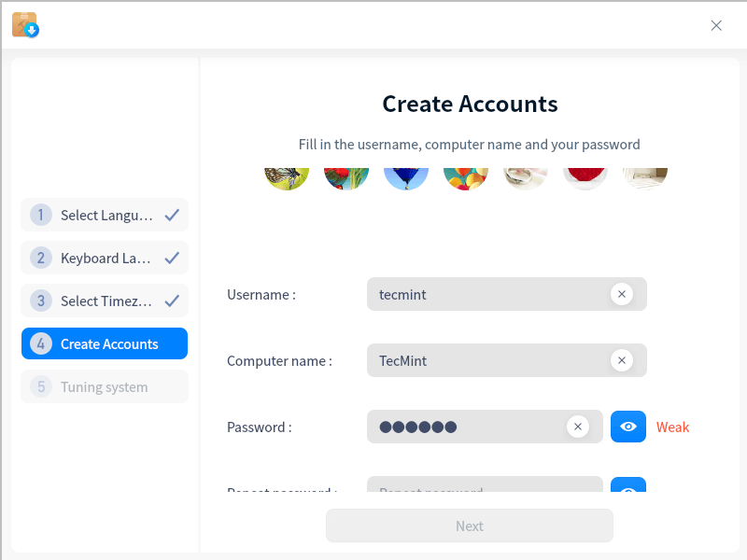Screen dimensions: 747x560
Task: Pick the colorful balloons avatar
Action: (x=466, y=176)
